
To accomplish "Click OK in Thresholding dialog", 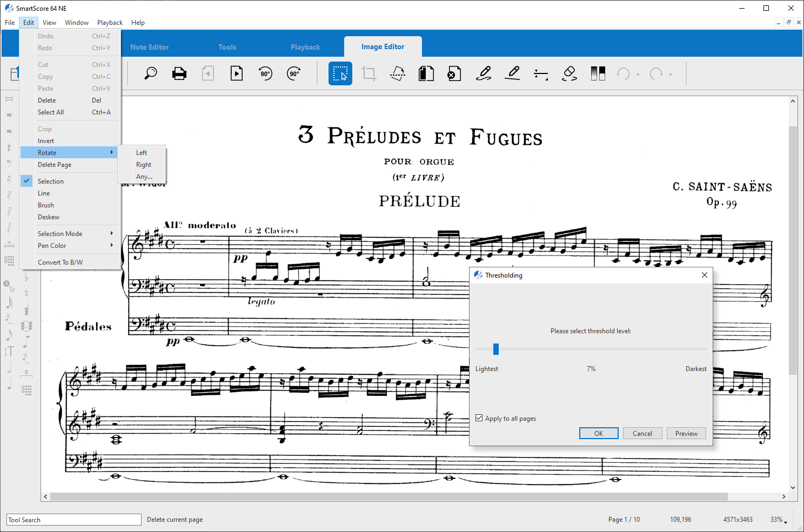I will coord(599,433).
